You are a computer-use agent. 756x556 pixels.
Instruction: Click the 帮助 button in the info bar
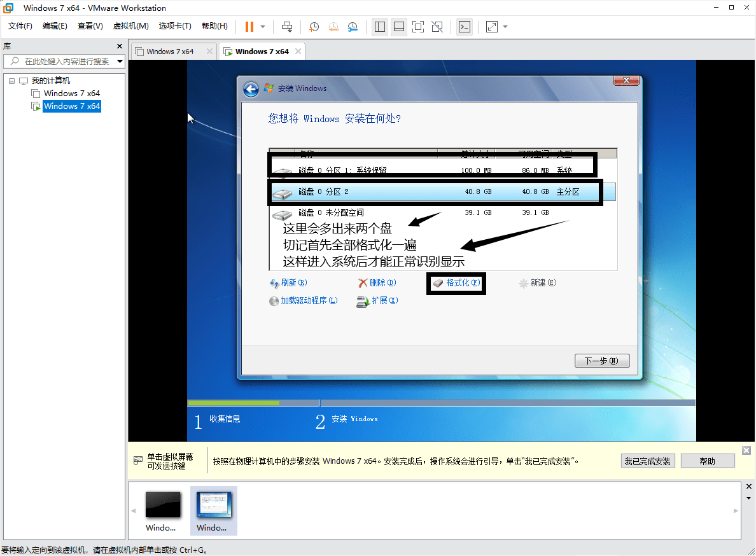(x=707, y=461)
